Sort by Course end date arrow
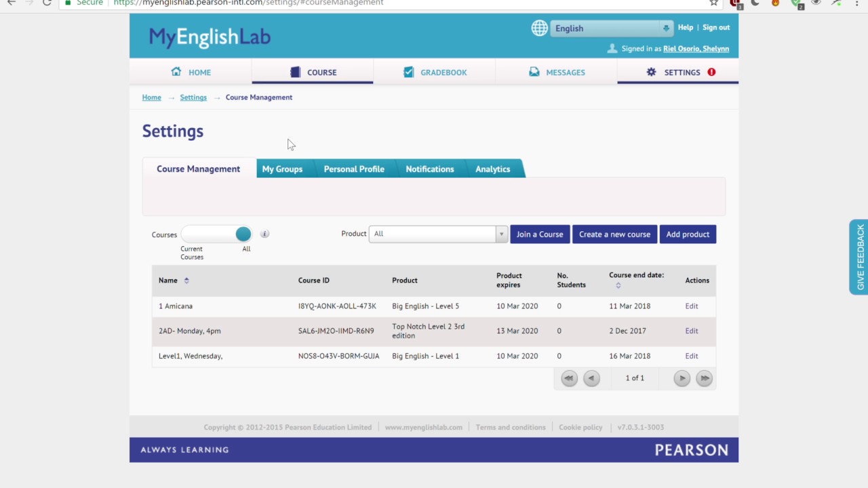 point(618,285)
